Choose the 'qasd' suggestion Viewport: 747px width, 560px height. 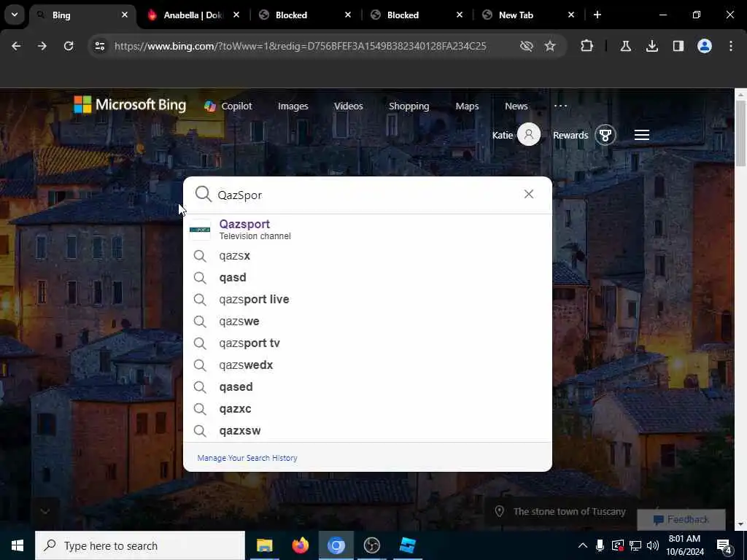368,278
